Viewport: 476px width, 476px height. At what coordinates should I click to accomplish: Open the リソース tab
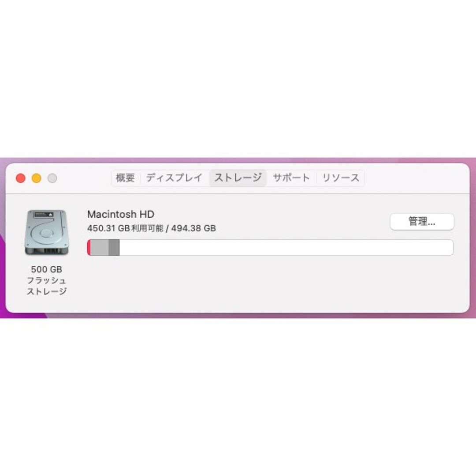click(x=341, y=178)
